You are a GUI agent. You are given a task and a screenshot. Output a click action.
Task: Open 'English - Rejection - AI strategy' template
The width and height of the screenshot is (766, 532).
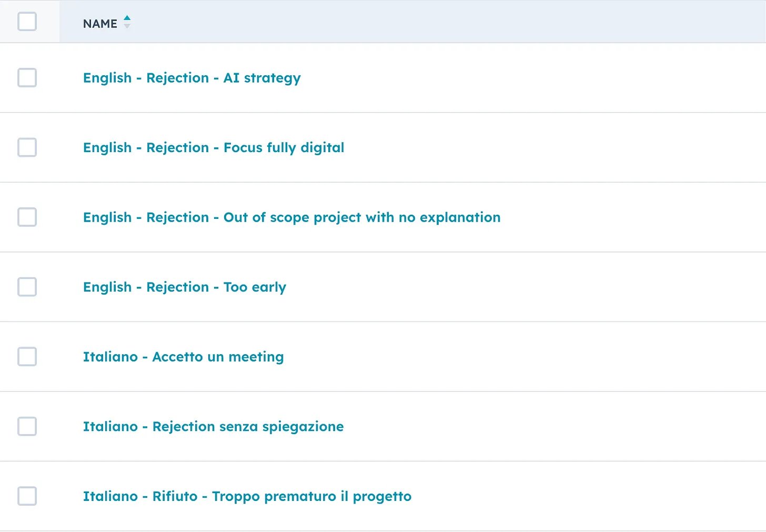coord(191,78)
